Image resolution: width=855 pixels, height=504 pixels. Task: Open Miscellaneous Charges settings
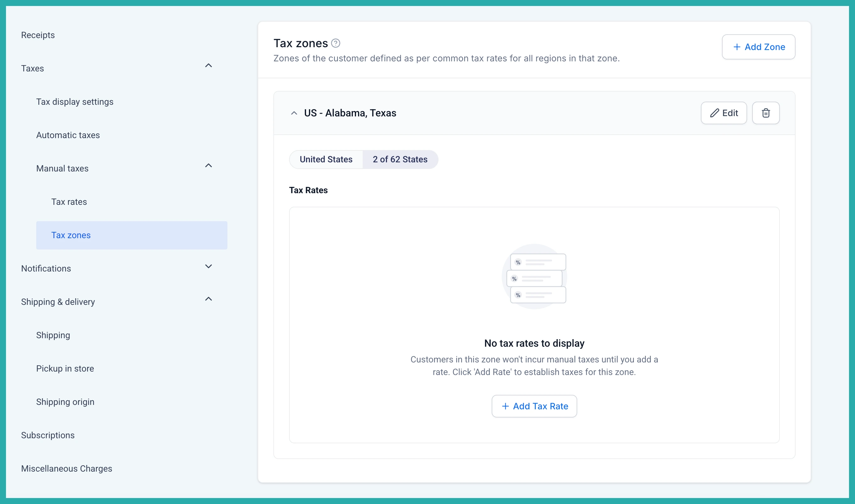[67, 468]
